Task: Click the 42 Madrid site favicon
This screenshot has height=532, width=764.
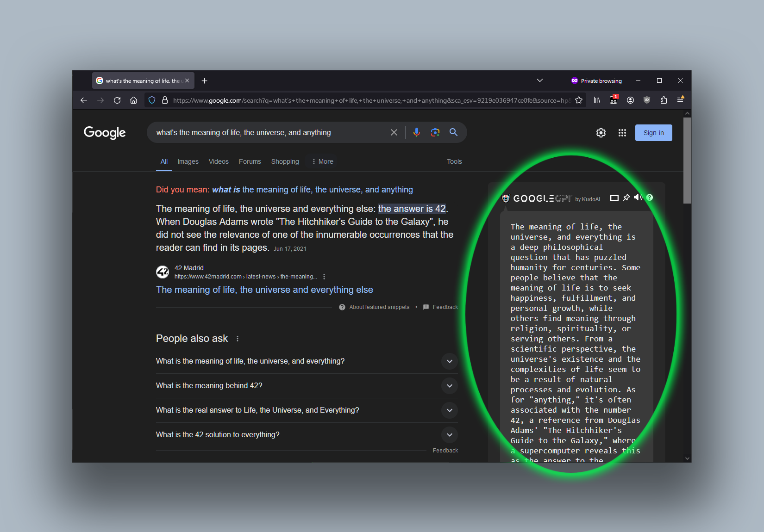Action: [163, 272]
